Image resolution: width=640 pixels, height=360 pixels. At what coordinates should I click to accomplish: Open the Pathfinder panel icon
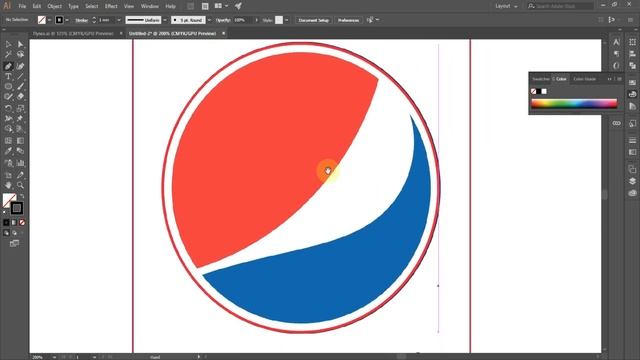pos(632,65)
